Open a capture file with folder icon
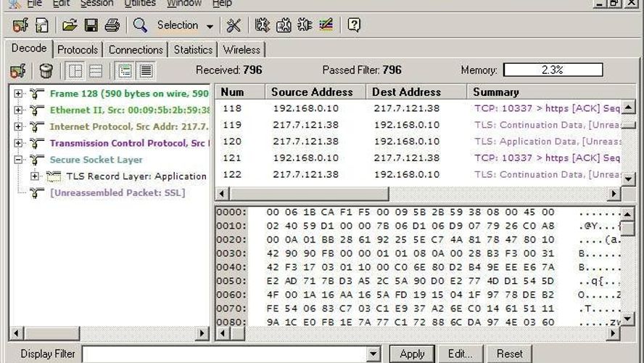The image size is (644, 363). click(70, 25)
